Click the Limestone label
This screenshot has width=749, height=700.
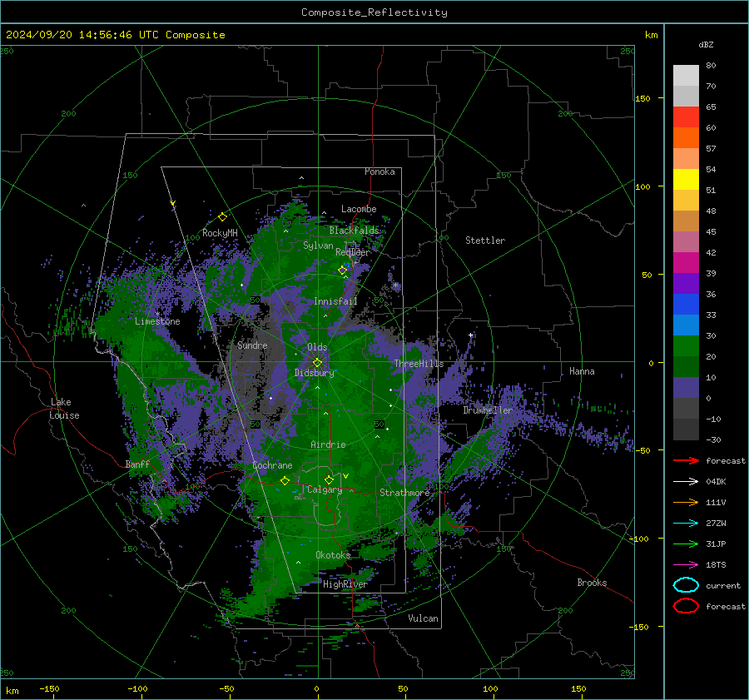157,321
